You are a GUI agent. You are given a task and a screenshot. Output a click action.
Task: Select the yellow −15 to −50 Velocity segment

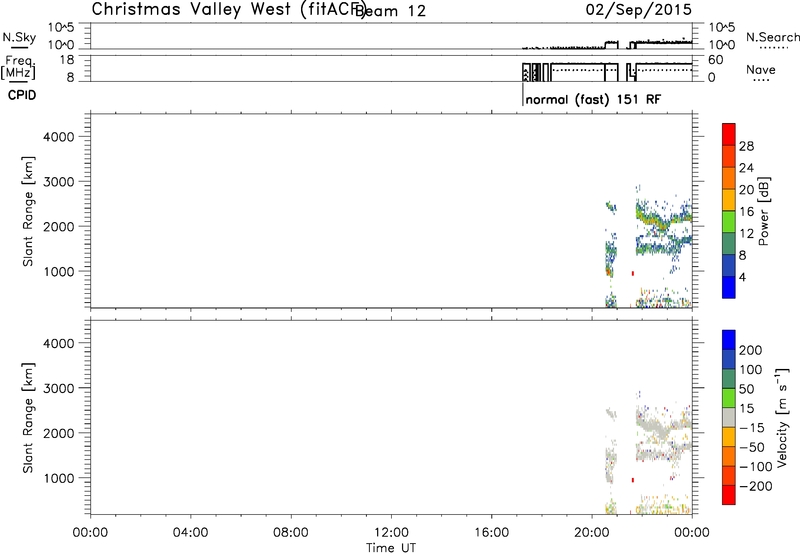[x=729, y=437]
